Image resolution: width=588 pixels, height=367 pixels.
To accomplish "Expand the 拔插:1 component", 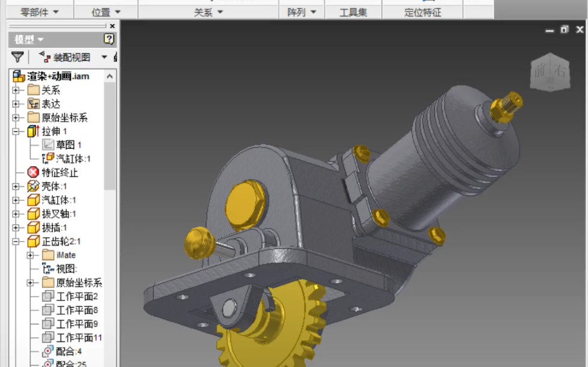I will (x=16, y=227).
